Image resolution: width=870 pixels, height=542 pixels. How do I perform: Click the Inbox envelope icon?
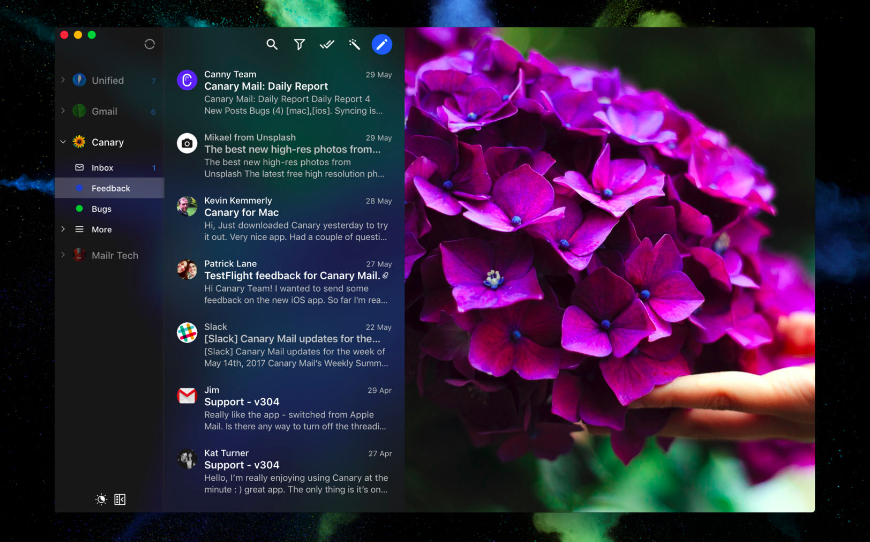point(79,167)
